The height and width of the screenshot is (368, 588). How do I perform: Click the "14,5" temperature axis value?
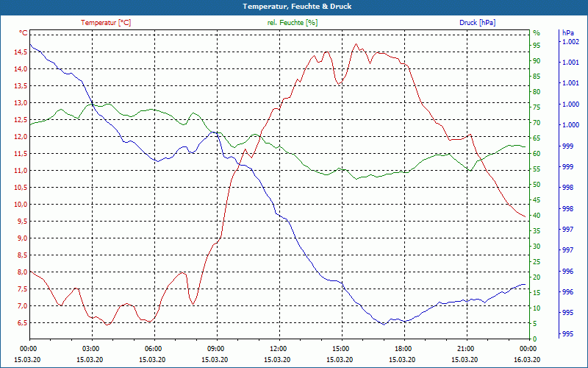point(21,52)
